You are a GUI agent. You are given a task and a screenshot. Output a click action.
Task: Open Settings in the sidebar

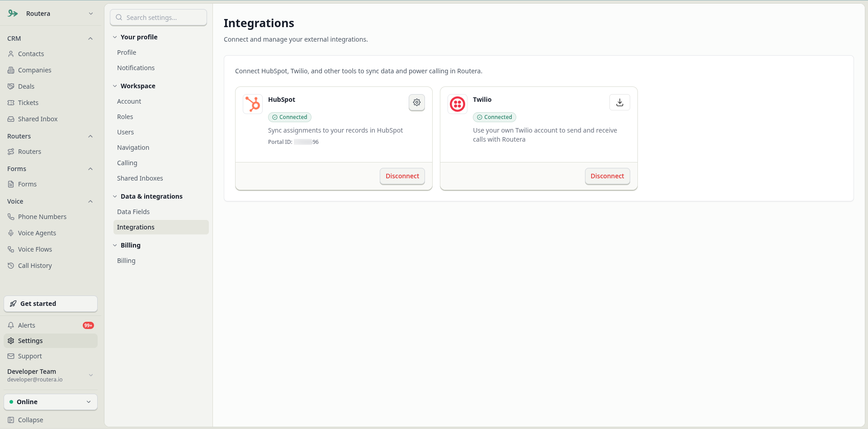click(51, 341)
